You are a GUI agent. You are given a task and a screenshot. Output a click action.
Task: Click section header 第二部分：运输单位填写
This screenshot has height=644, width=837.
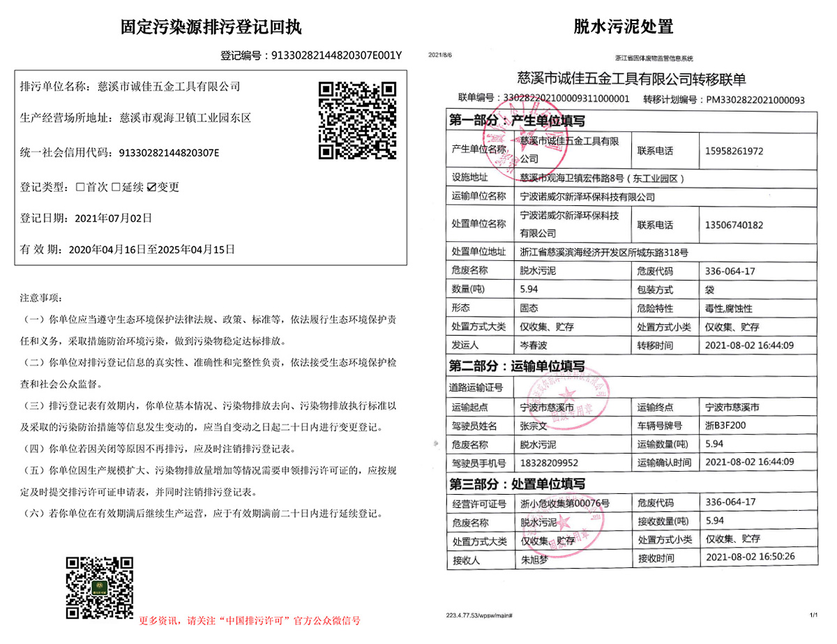click(518, 366)
